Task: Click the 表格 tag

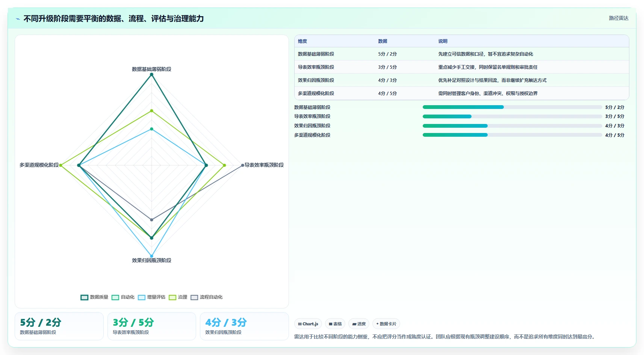Action: click(x=335, y=324)
